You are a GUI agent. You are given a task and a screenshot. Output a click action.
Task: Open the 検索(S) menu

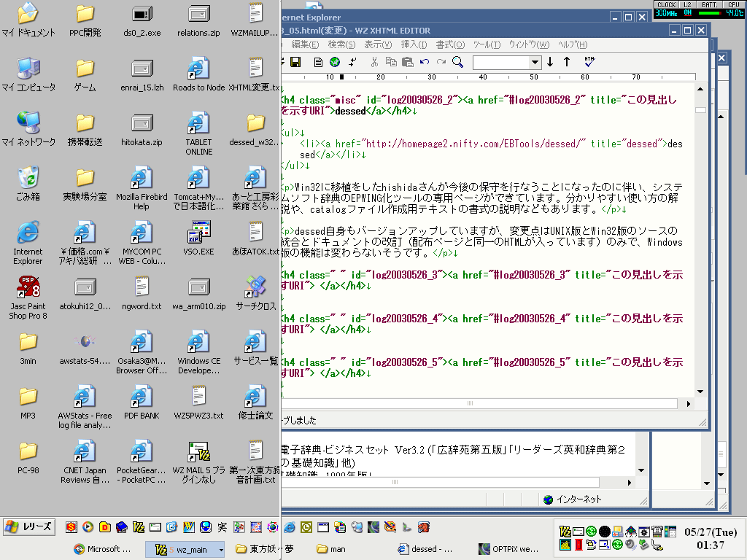point(341,44)
